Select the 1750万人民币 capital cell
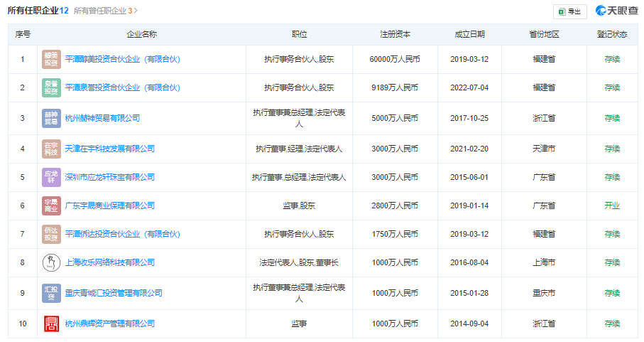The width and height of the screenshot is (644, 342). pyautogui.click(x=395, y=234)
